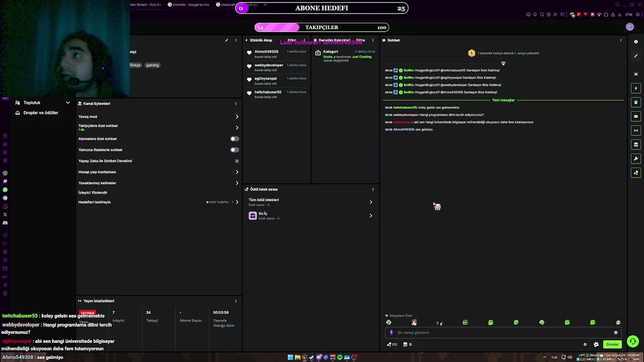Viewport: 644px width, 362px height.
Task: Open the notes document icon in right sidebar
Action: (x=636, y=102)
